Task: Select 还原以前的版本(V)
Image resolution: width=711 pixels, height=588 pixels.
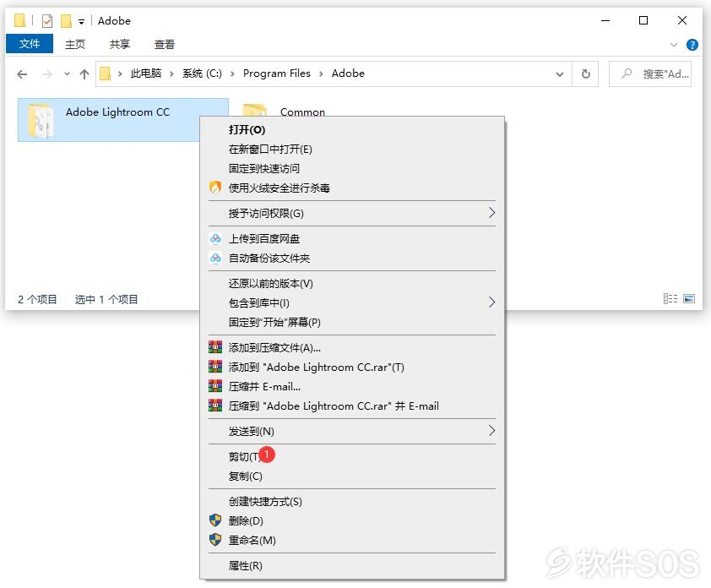Action: pyautogui.click(x=352, y=284)
